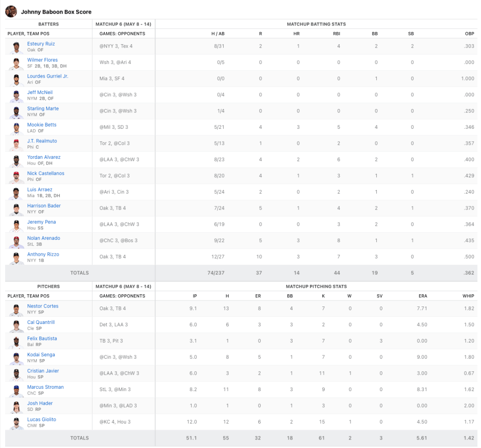The height and width of the screenshot is (448, 481).
Task: Open Kodai Senga player link
Action: 41,355
